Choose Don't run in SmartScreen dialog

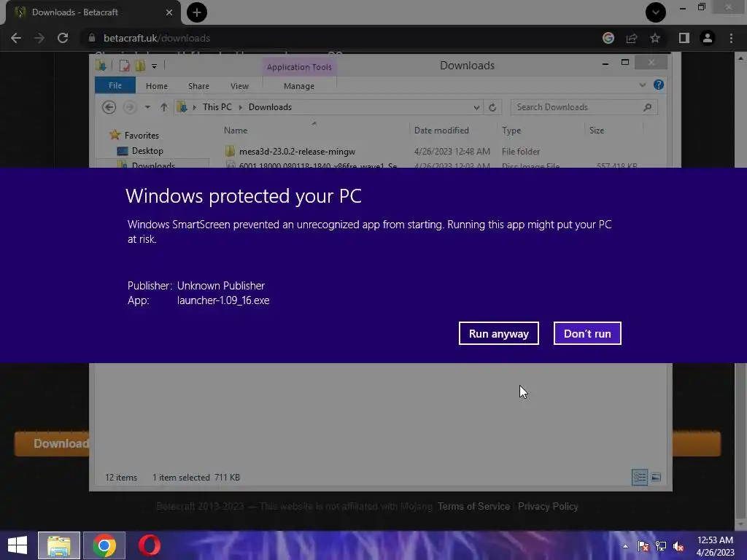[587, 333]
